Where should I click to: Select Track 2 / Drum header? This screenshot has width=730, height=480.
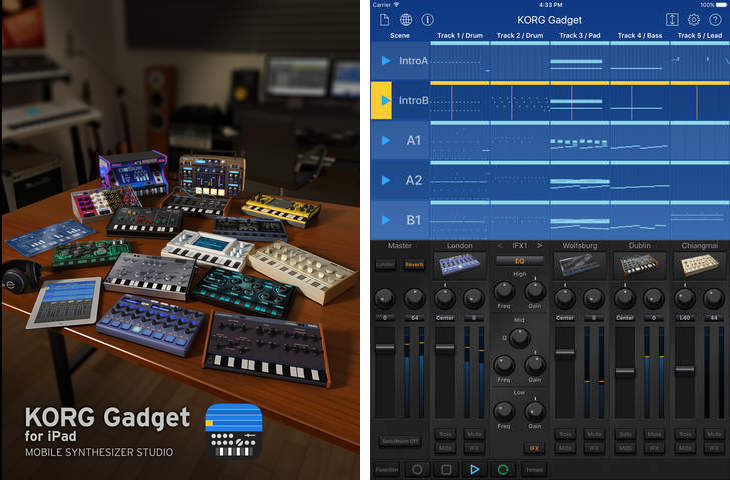pos(520,35)
